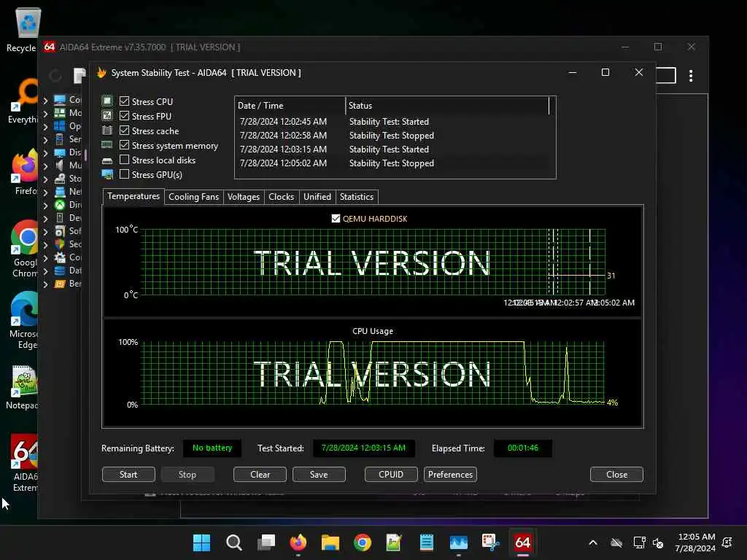Open Task View on taskbar

(266, 542)
